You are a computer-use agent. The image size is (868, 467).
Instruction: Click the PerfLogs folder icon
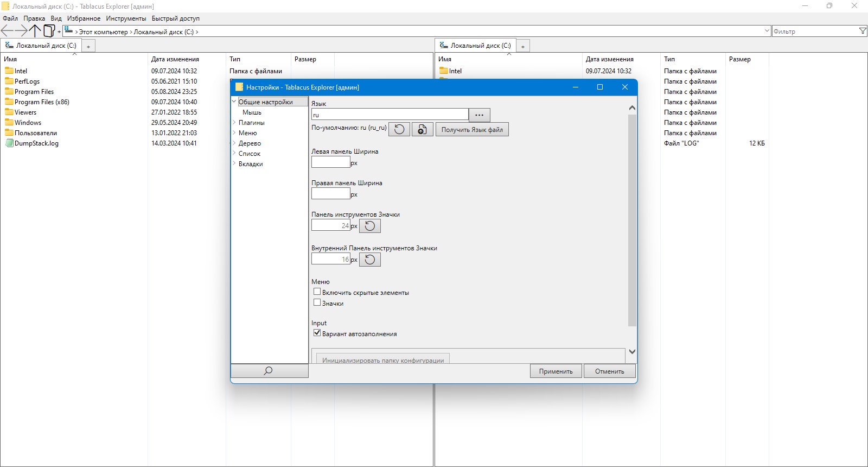[9, 81]
